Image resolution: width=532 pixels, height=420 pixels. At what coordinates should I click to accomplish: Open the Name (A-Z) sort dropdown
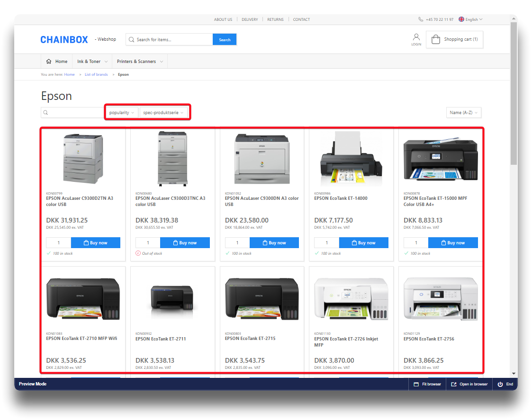(464, 113)
